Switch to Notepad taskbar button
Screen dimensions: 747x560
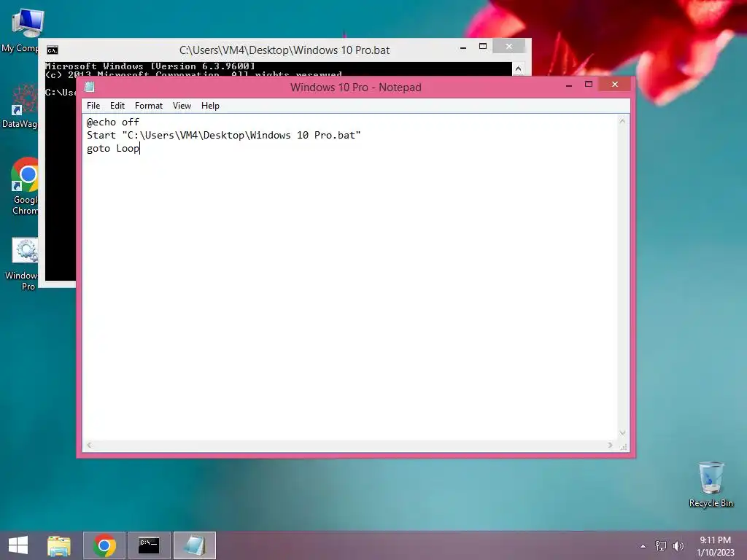(x=194, y=545)
